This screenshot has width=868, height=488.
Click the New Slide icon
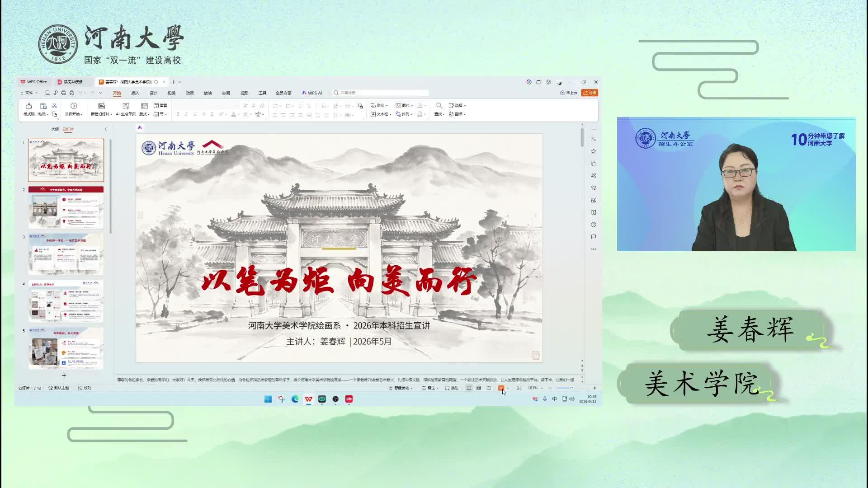101,106
